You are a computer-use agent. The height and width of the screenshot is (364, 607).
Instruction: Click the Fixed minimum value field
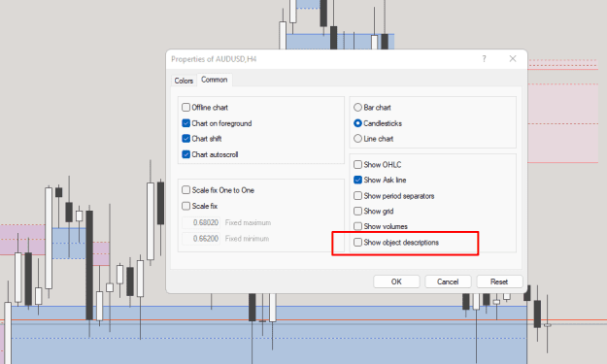click(x=201, y=238)
